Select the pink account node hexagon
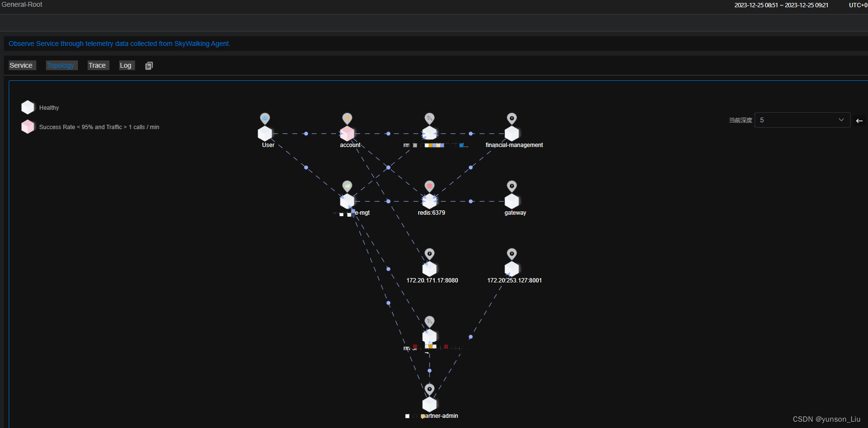The width and height of the screenshot is (868, 428). tap(347, 133)
